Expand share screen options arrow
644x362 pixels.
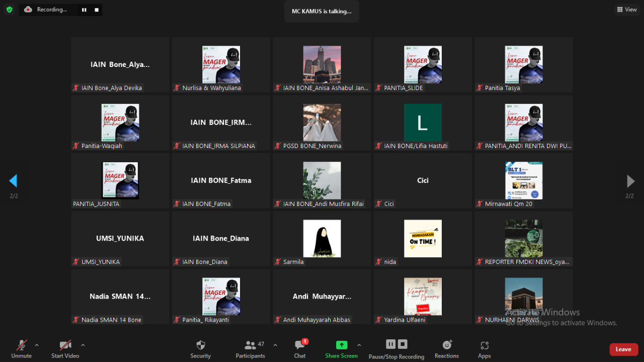tap(359, 345)
